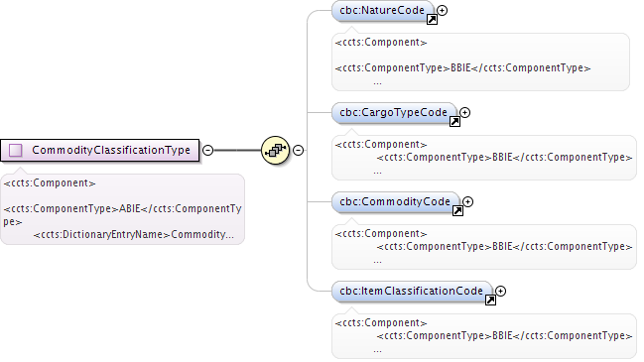
Task: Expand the cbc:CargoTypeCode plus button
Action: coord(465,112)
